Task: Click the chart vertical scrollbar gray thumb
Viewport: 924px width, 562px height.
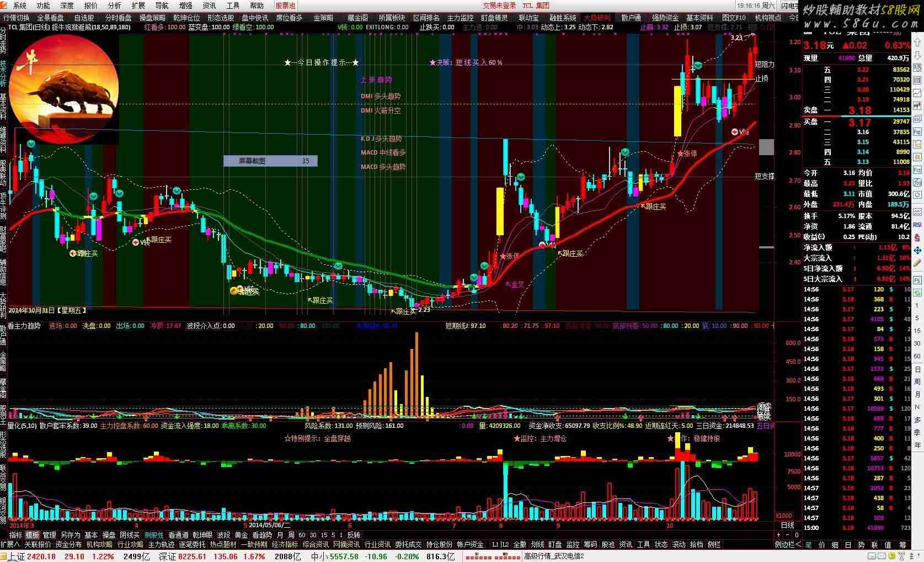Action: pos(766,147)
